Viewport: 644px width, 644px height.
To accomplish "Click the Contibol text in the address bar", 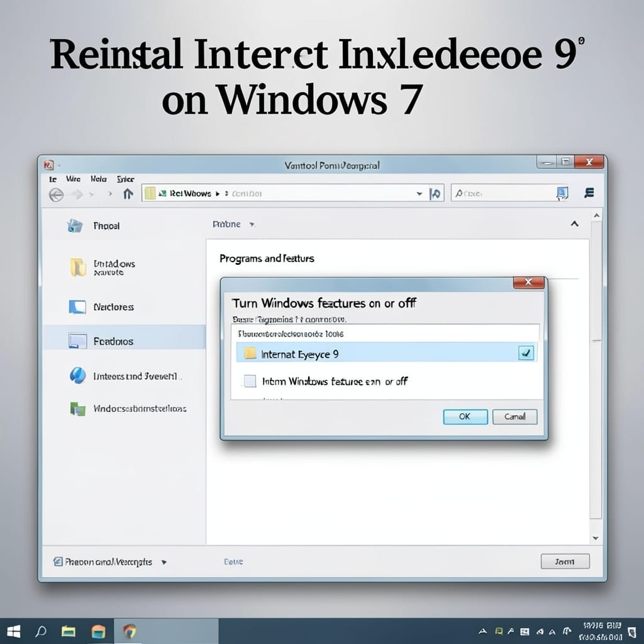I will [x=247, y=194].
